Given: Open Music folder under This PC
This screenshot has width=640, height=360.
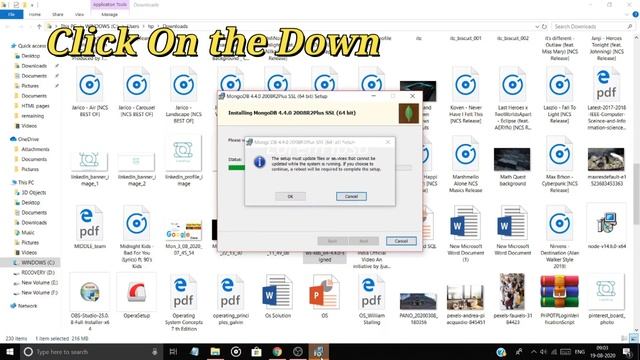Looking at the screenshot, I should point(28,232).
